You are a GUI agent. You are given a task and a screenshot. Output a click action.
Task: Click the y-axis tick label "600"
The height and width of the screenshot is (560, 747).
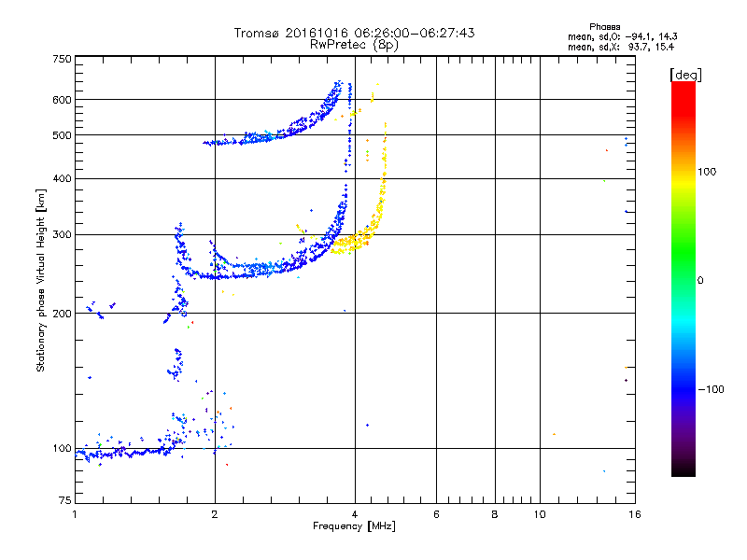(x=62, y=100)
